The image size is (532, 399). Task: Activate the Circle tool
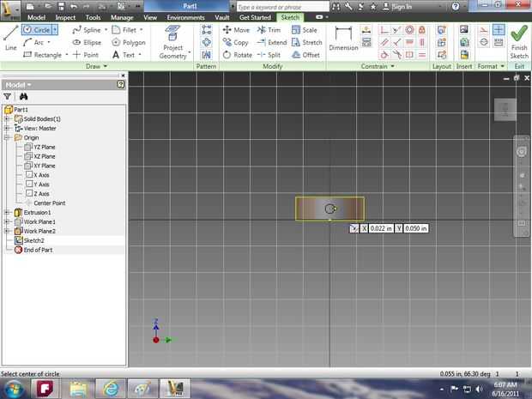point(37,30)
